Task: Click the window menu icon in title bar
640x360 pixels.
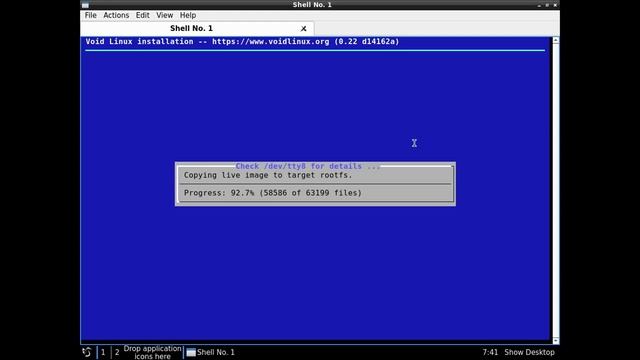Action: coord(85,5)
